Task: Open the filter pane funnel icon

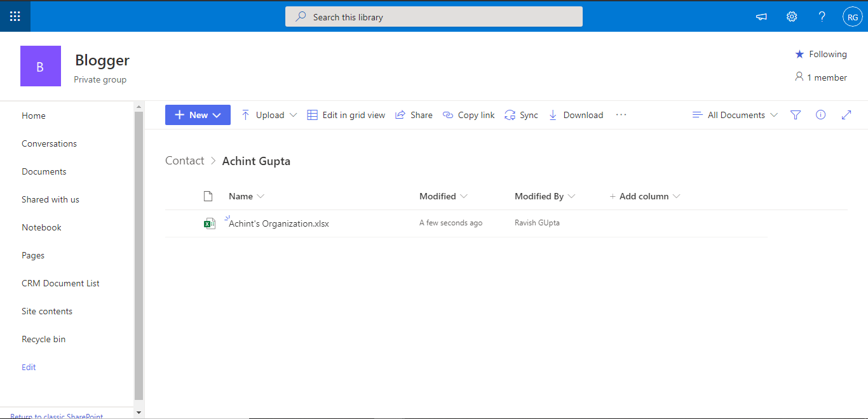Action: coord(796,115)
